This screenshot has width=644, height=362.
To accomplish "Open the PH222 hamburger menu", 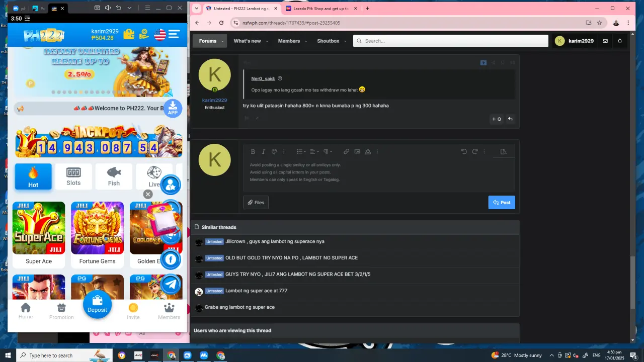I will click(174, 34).
